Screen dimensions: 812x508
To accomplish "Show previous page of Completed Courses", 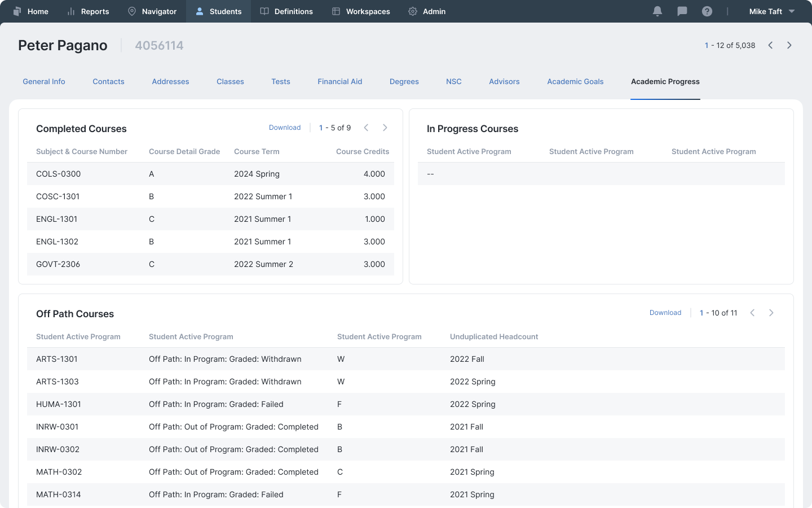I will [366, 128].
